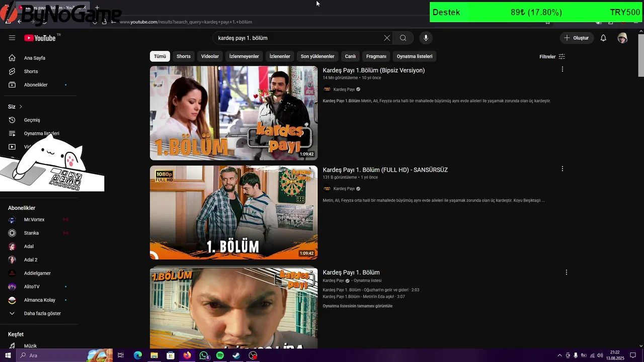Open the notifications bell
644x362 pixels.
(x=603, y=38)
